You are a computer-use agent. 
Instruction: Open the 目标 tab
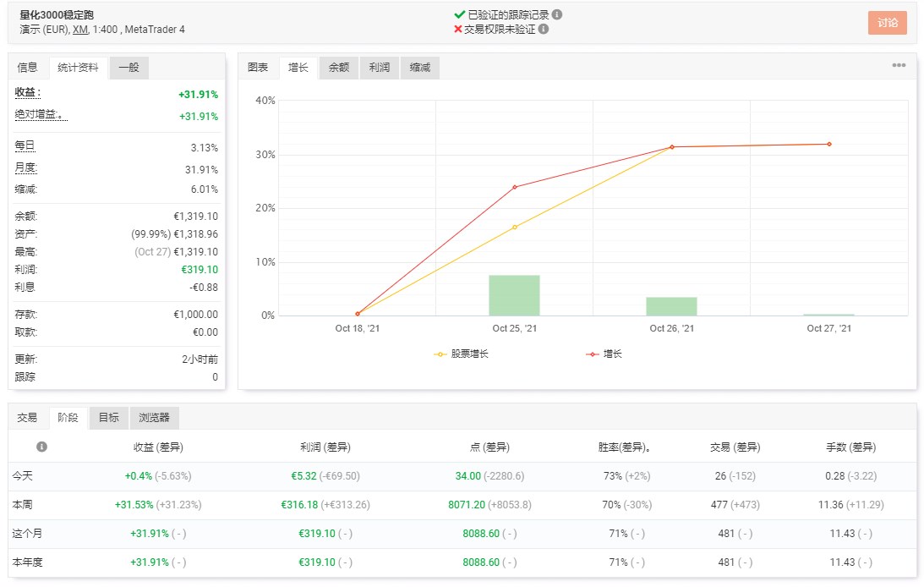pos(108,418)
